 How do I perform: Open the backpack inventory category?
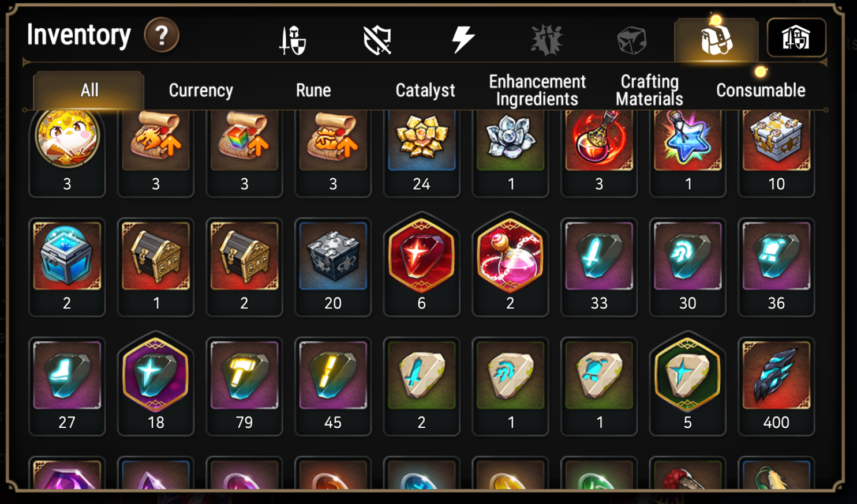point(716,40)
